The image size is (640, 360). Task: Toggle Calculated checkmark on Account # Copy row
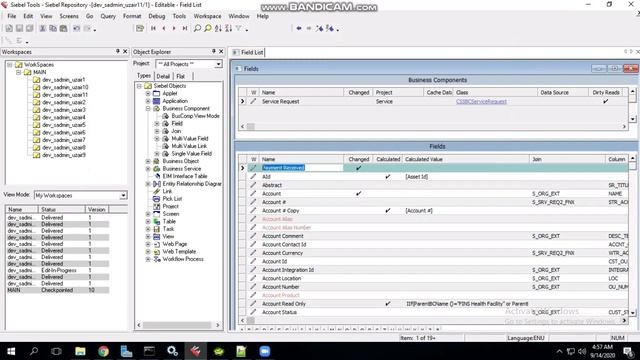(x=388, y=211)
